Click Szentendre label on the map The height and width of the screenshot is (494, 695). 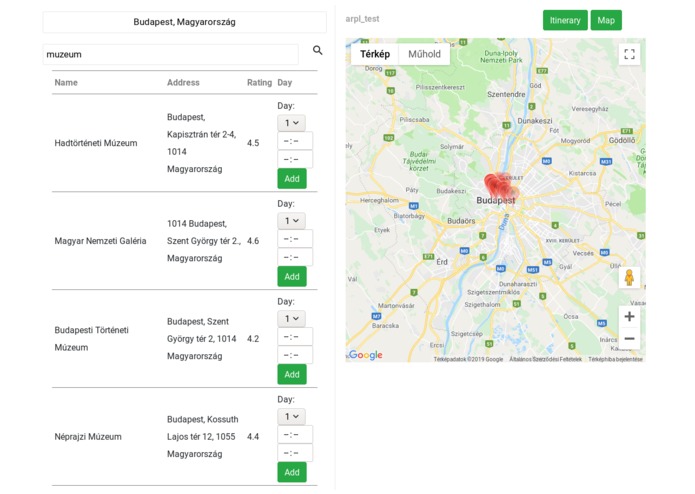[x=506, y=94]
